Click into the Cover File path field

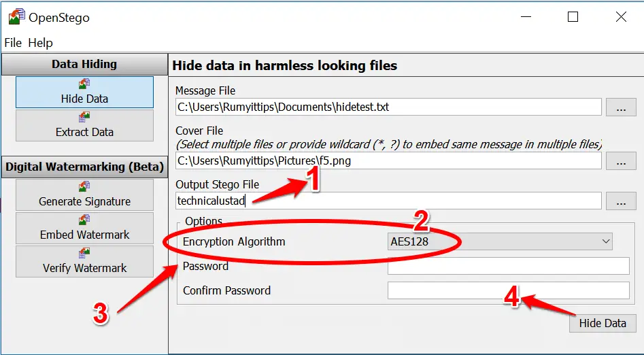388,160
